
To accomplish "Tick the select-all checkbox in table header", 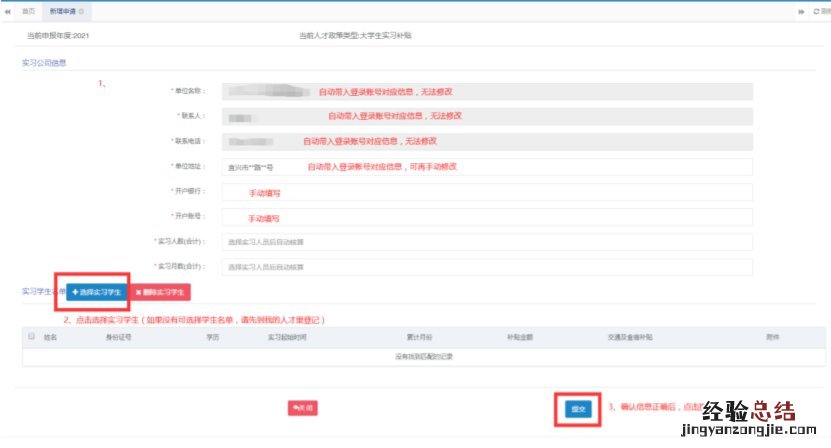I will pyautogui.click(x=31, y=337).
